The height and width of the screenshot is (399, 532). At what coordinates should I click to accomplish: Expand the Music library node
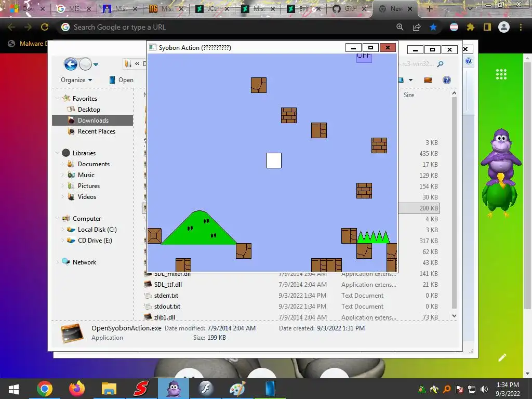[x=62, y=175]
